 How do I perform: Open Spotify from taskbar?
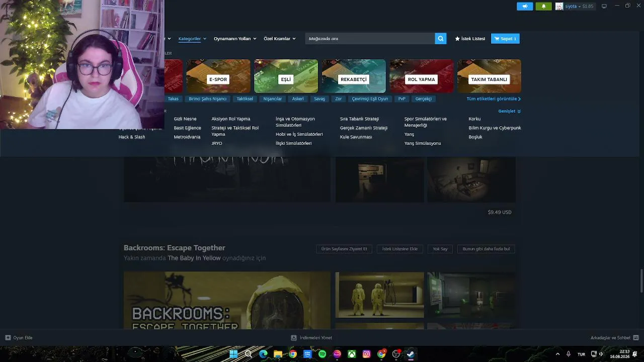point(322,354)
